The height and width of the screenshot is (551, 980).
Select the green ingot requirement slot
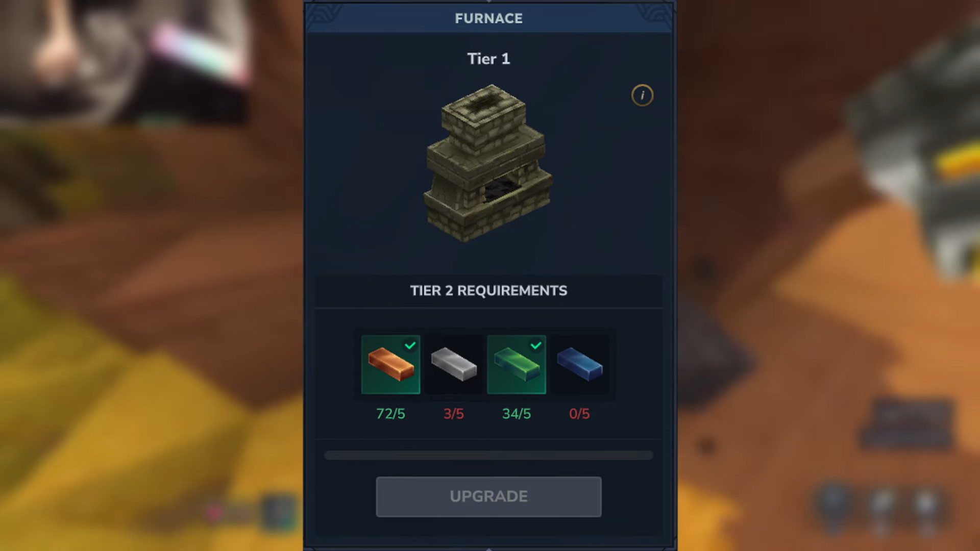[517, 364]
